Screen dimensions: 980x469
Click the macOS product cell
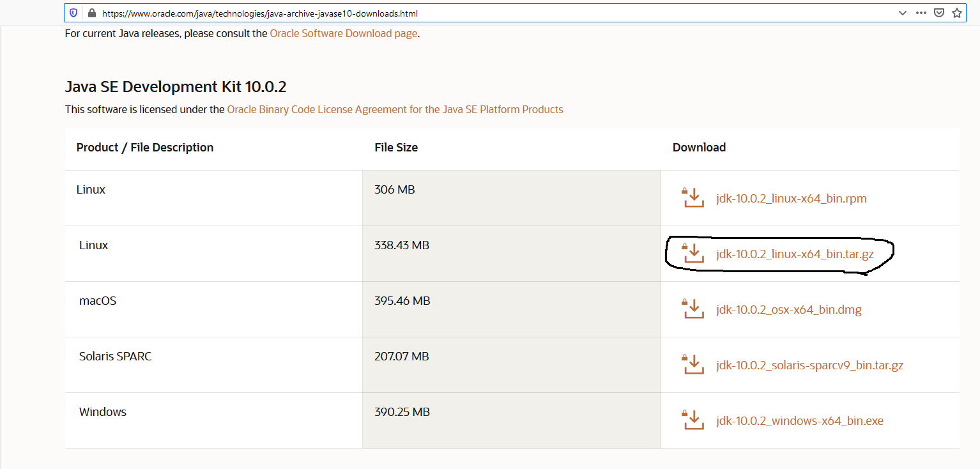(213, 309)
